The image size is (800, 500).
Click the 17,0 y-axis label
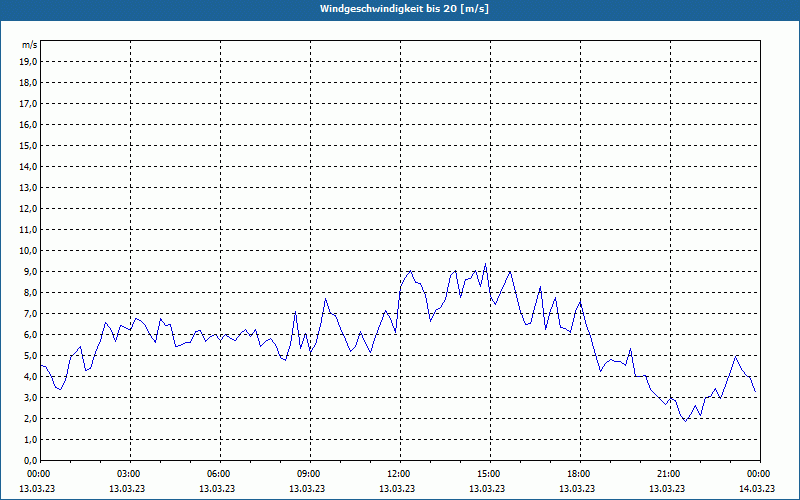(29, 104)
